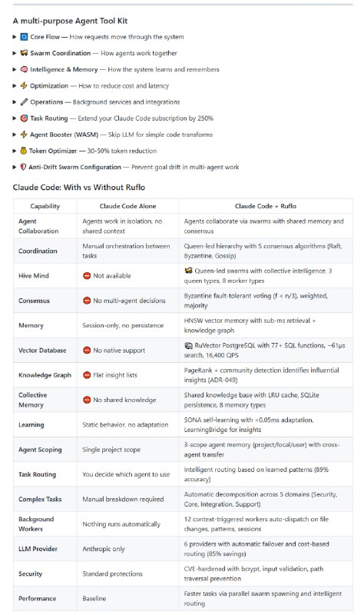Click the lightning icon beside Agent Booster (WASM)

click(24, 135)
